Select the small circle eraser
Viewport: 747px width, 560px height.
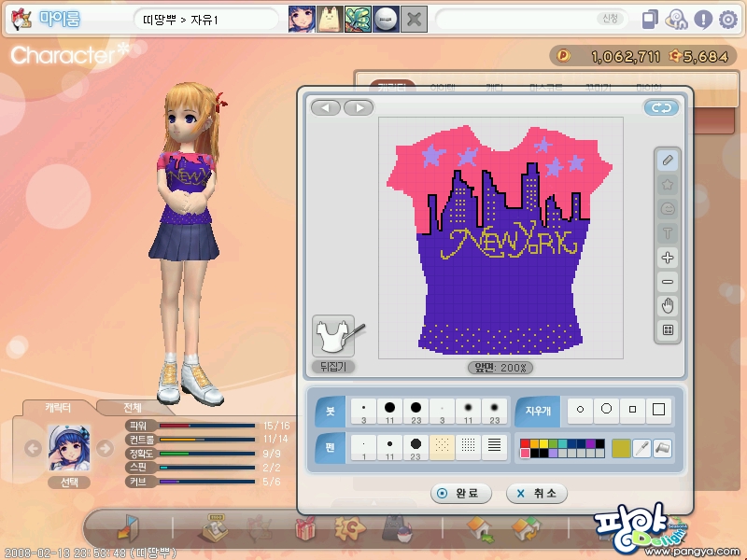(580, 410)
